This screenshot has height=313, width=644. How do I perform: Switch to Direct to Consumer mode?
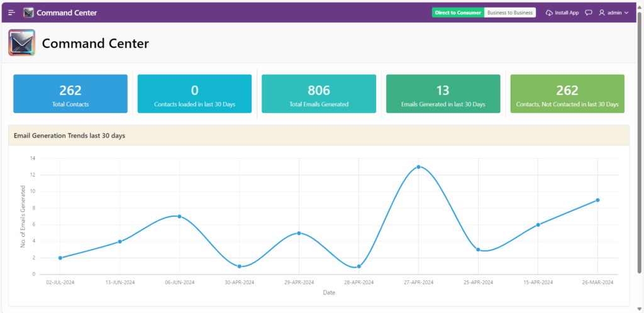(458, 13)
